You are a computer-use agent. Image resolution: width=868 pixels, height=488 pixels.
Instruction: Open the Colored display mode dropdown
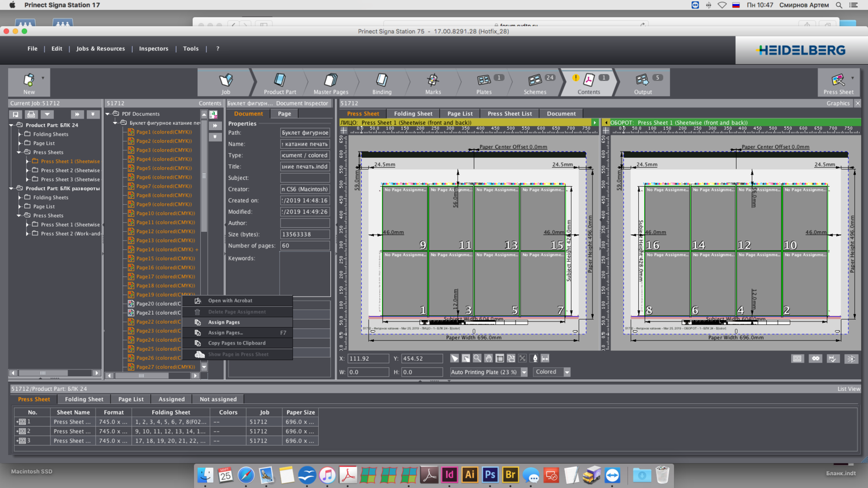tap(567, 372)
